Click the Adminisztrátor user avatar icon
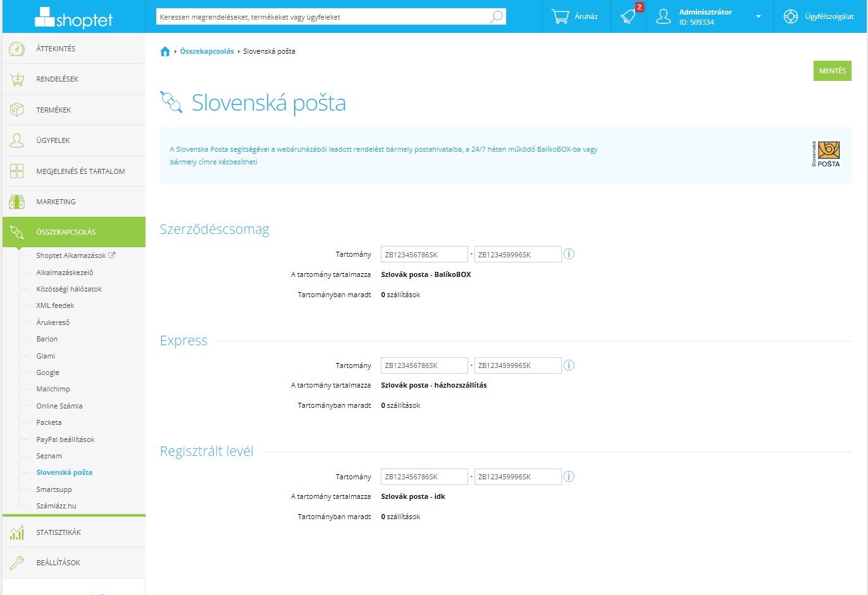Viewport: 868px width, 595px height. (663, 16)
